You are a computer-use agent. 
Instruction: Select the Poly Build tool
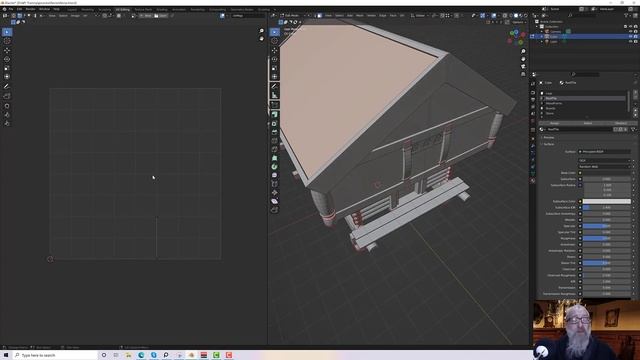click(274, 158)
